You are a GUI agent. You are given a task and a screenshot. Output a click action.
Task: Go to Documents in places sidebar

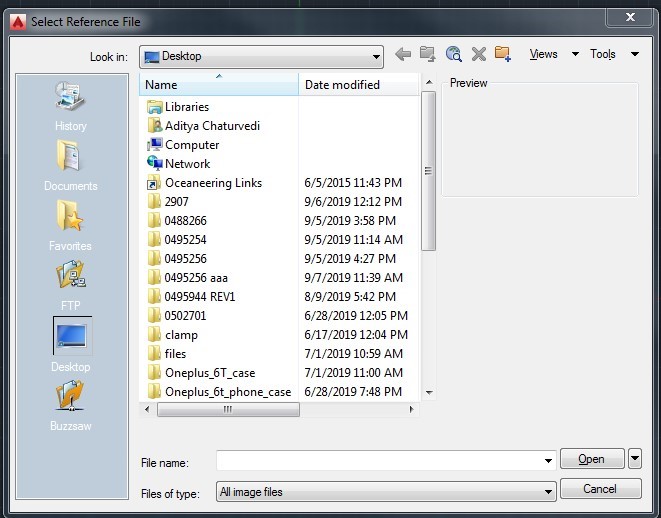point(70,166)
